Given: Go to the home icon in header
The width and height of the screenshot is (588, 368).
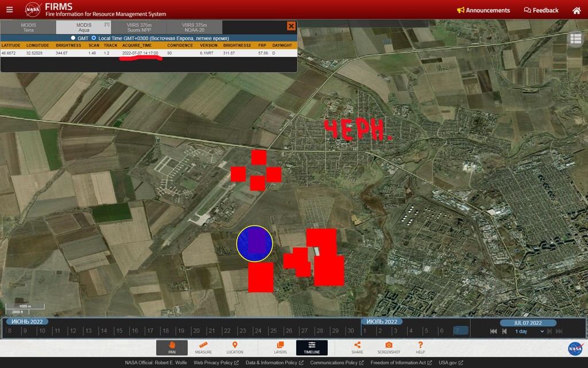Looking at the screenshot, I should point(577,10).
